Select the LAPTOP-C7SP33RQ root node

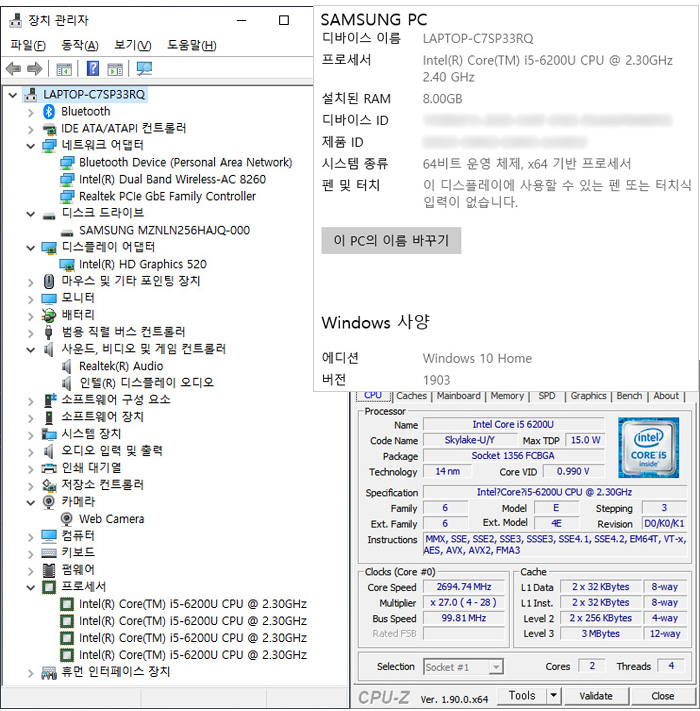pos(93,94)
